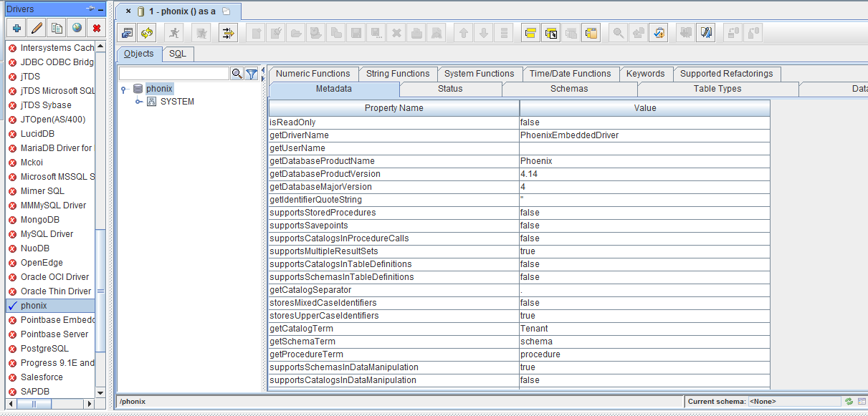
Task: Click in the object tree search field
Action: coord(173,74)
